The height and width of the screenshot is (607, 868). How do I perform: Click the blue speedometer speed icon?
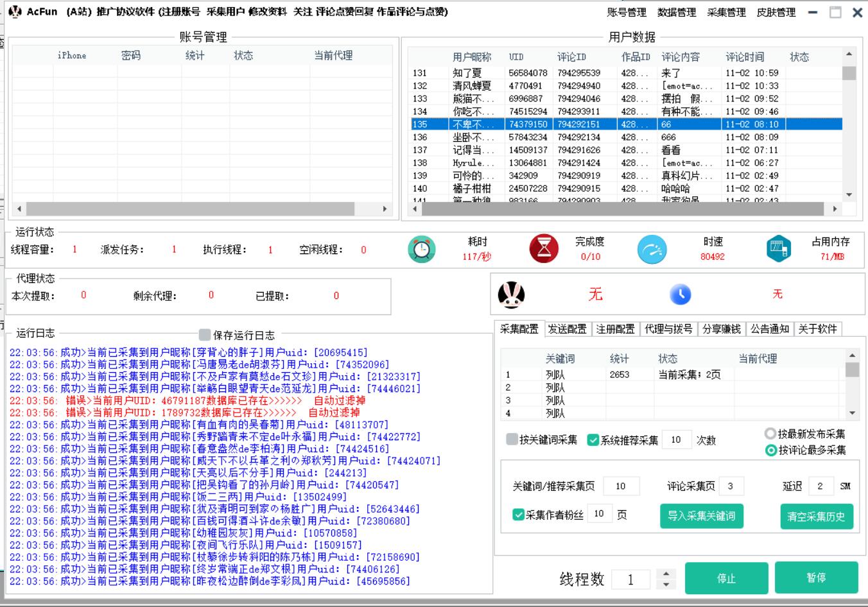(x=652, y=250)
